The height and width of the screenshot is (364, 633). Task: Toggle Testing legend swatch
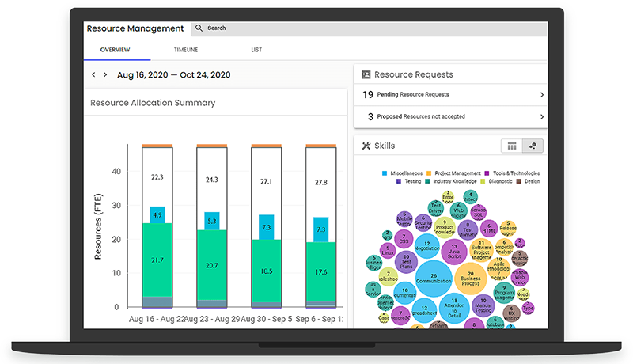pos(399,181)
